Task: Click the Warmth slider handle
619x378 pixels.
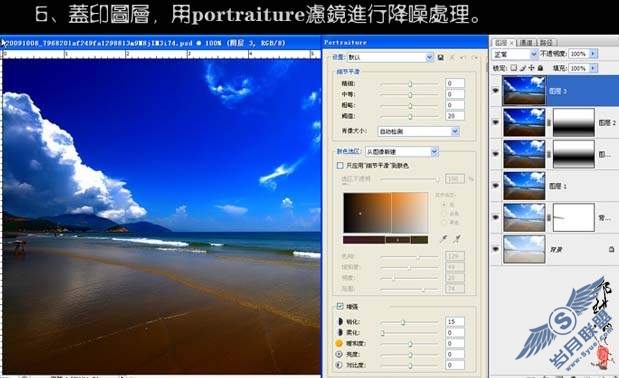Action: (410, 344)
